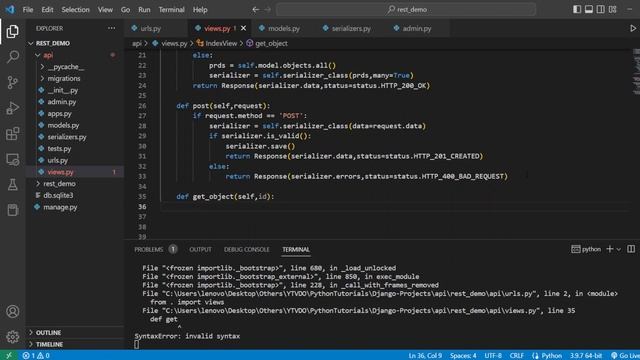640x360 pixels.
Task: Open the Accounts menu icon
Action: (13, 311)
